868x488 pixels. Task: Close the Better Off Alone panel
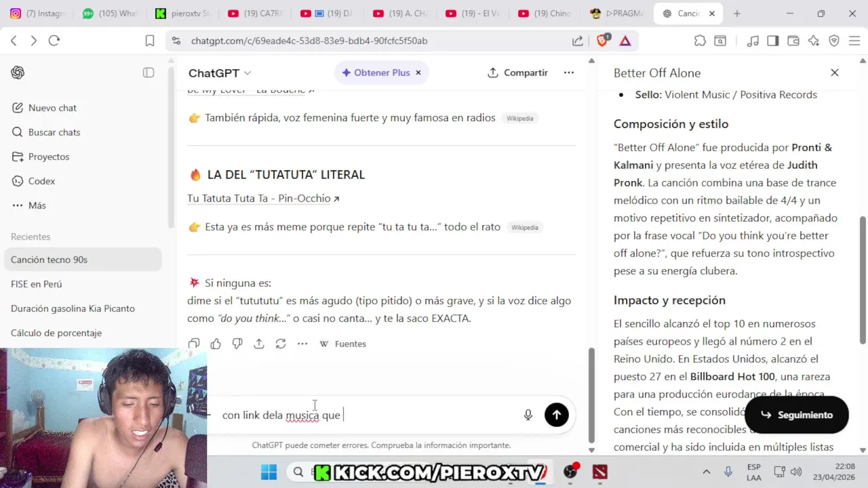pyautogui.click(x=835, y=73)
